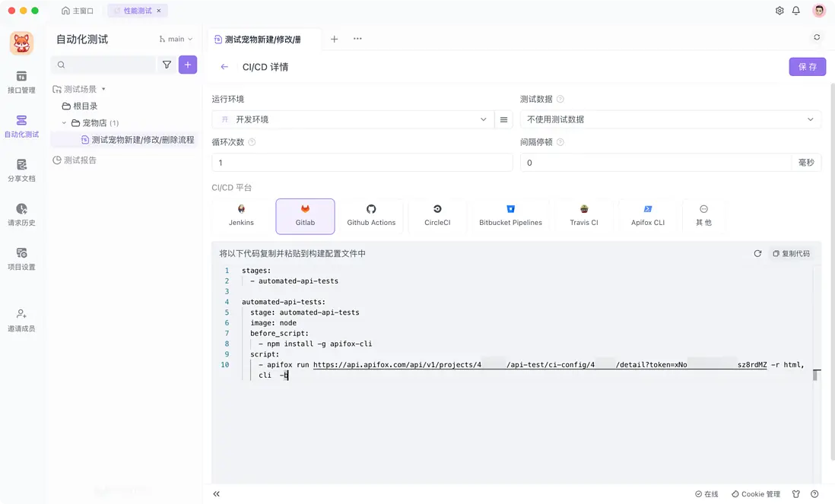Screen dimensions: 835x504
Task: Add a new tab with the plus icon
Action: coord(334,39)
